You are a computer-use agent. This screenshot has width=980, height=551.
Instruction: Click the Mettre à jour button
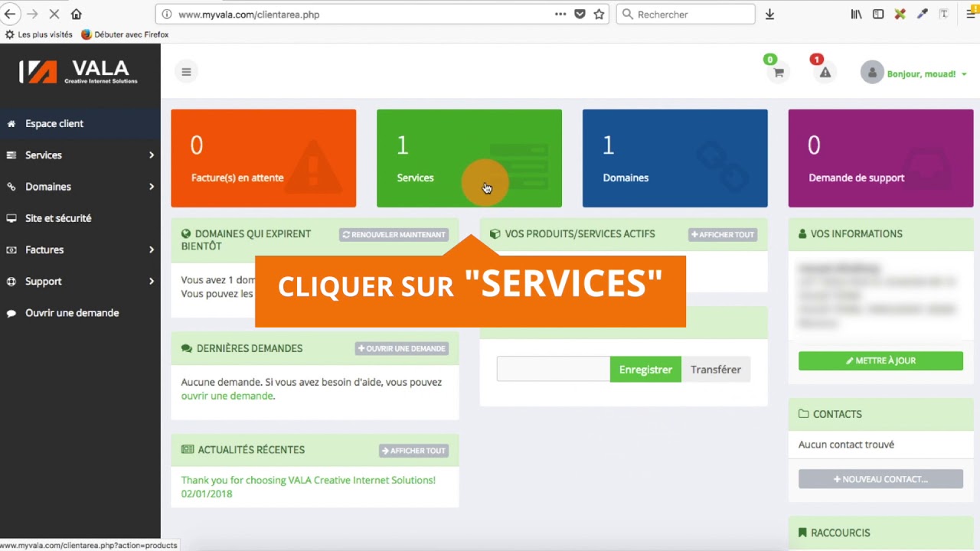pyautogui.click(x=880, y=361)
